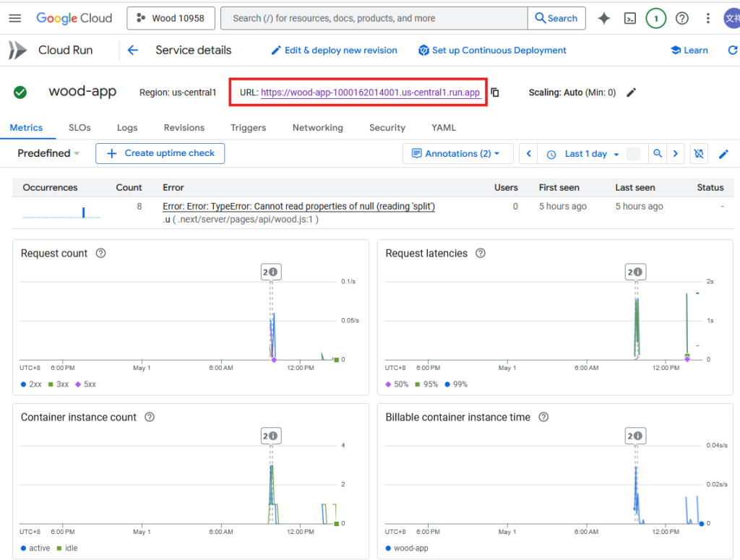The image size is (740, 560).
Task: Edit scaling with the pencil icon
Action: coord(631,92)
